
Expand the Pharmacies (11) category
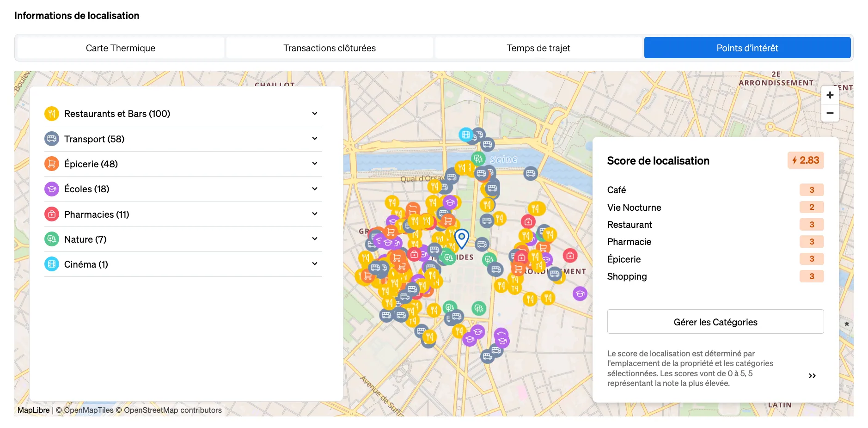pyautogui.click(x=315, y=214)
